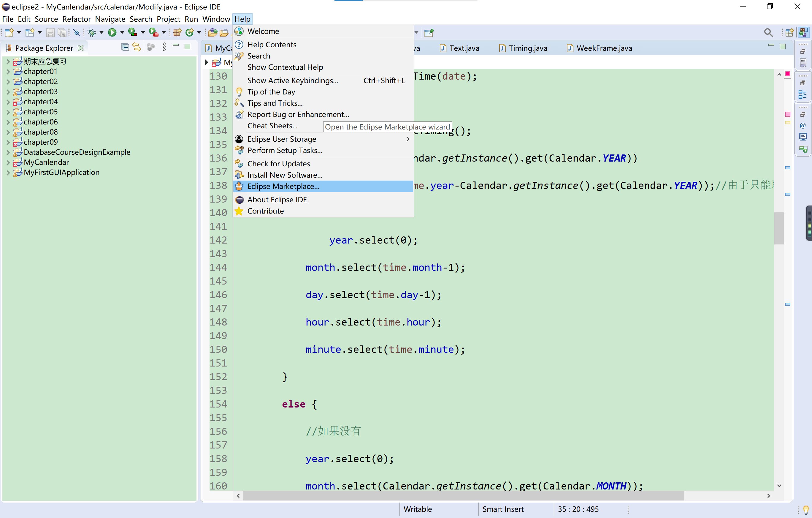Click the Check for Updates menu entry

click(x=279, y=164)
